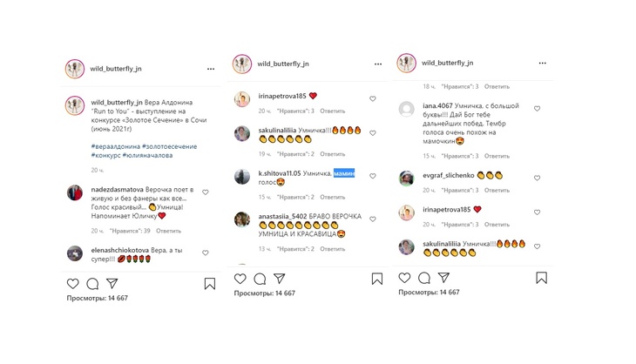636x364 pixels.
Task: Share the post in the right panel
Action: [x=444, y=278]
